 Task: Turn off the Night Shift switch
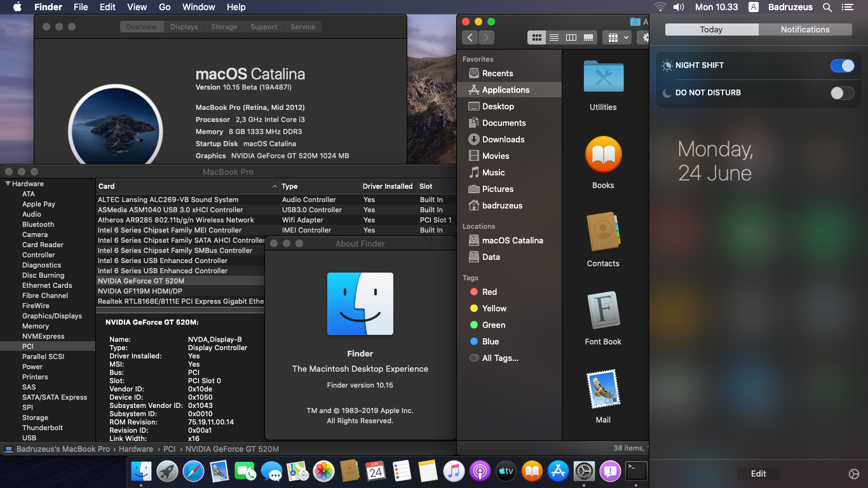[842, 65]
